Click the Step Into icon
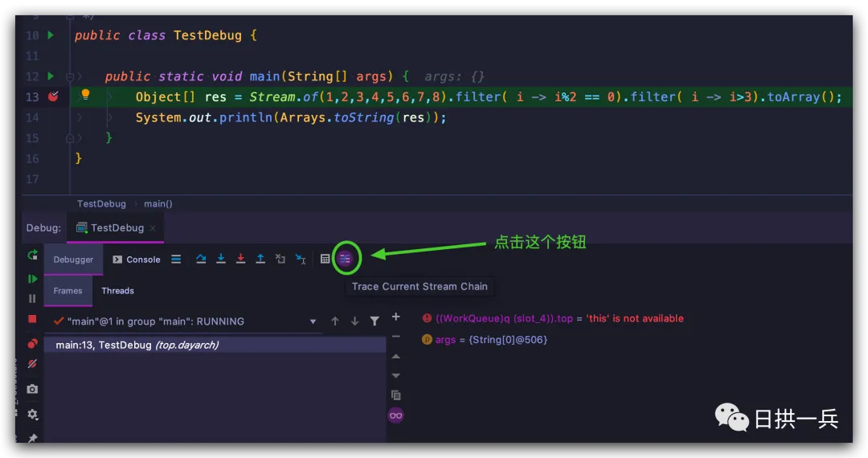This screenshot has width=868, height=458. click(221, 258)
